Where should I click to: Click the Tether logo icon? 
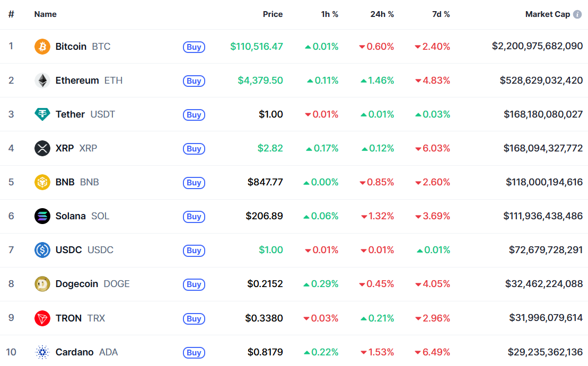[42, 114]
